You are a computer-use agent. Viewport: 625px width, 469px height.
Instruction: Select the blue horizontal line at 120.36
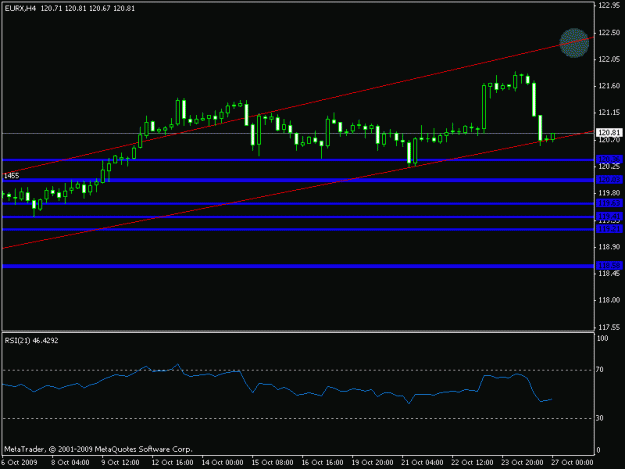[x=298, y=160]
